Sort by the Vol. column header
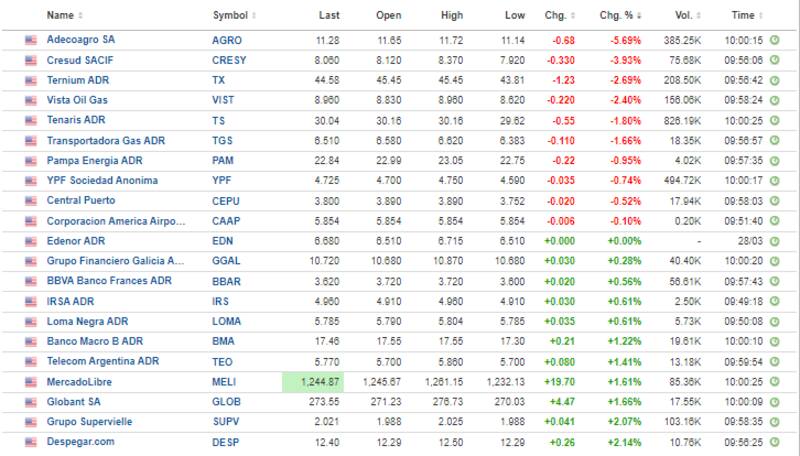Viewport: 800px width, 456px height. point(686,15)
